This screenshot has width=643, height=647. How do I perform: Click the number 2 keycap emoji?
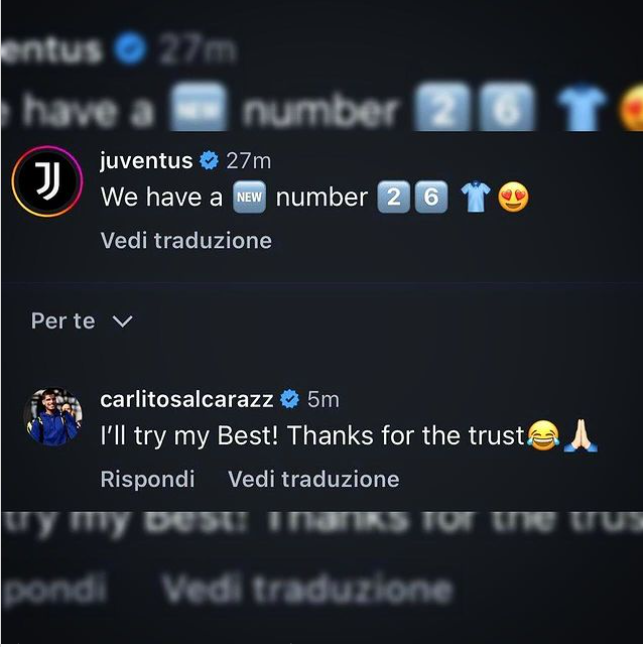394,197
